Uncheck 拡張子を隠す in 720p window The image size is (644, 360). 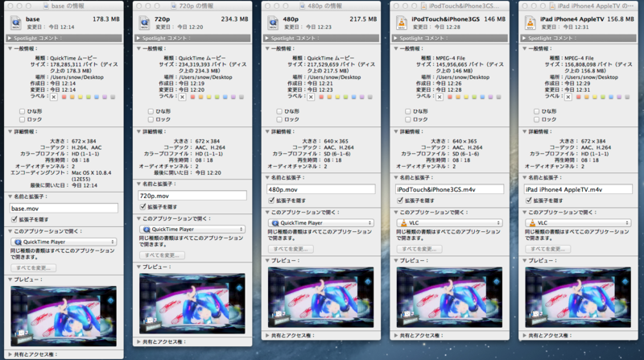click(x=143, y=207)
